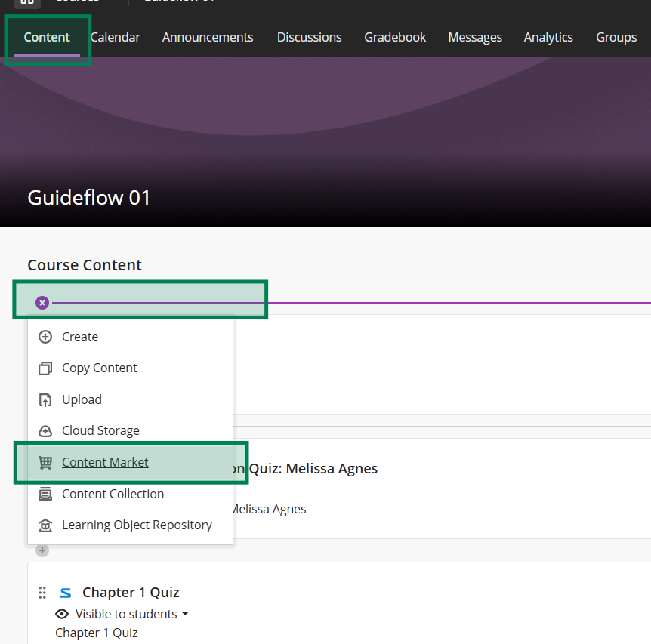
Task: Click the Copy Content icon
Action: 45,368
